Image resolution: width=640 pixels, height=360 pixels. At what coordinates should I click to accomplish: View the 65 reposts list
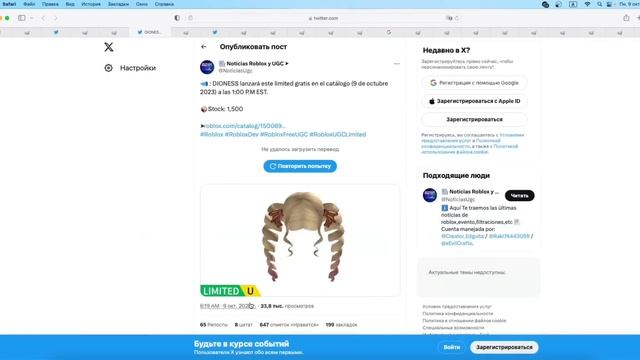click(x=213, y=325)
